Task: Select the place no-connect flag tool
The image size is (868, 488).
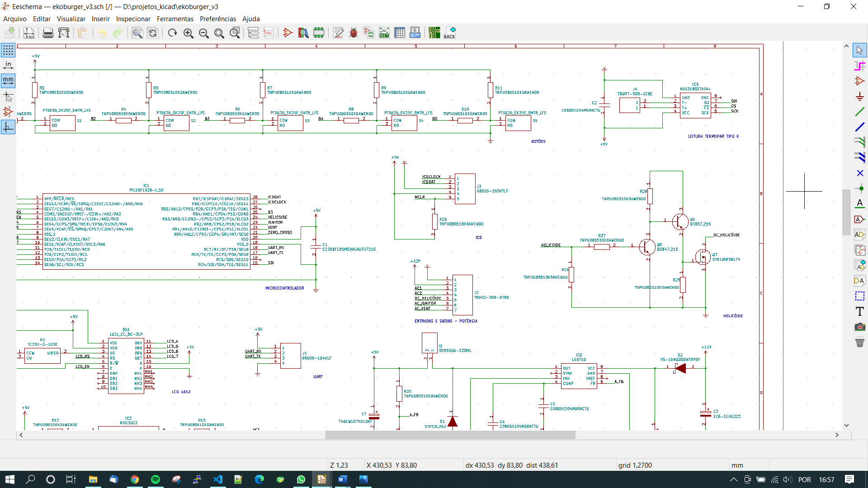Action: 859,173
